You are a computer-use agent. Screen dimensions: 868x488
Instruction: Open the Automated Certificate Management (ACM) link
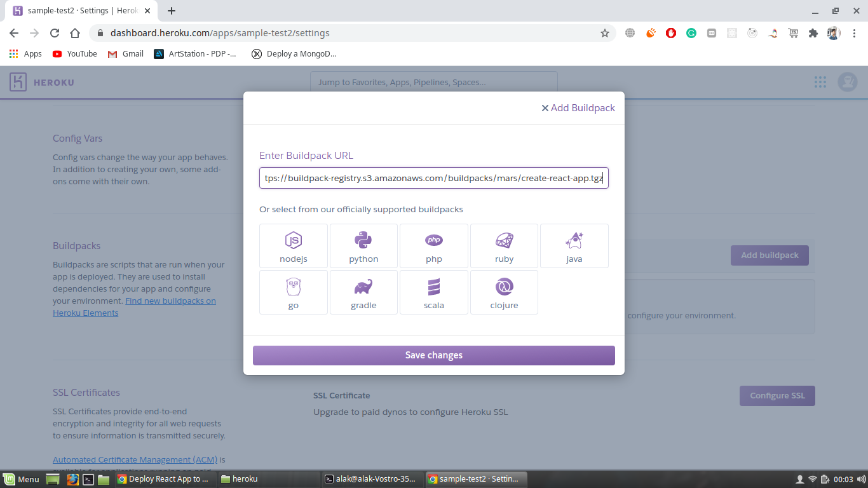(x=135, y=459)
